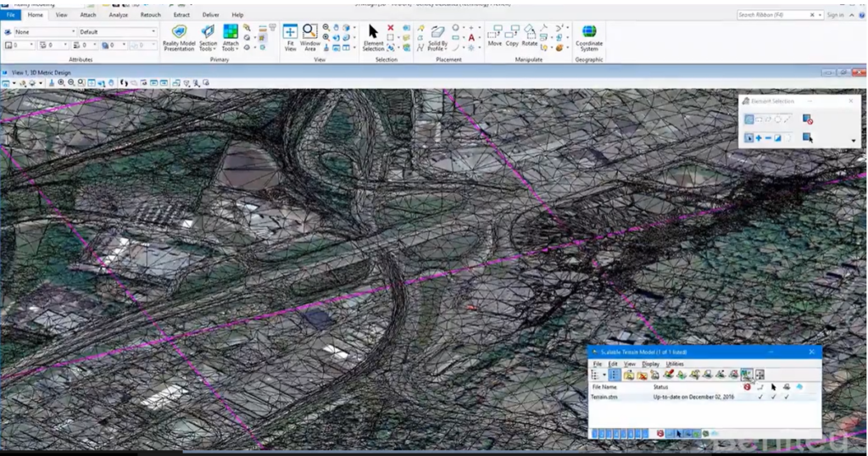Image resolution: width=868 pixels, height=456 pixels.
Task: Open the Coordinate System globe tool
Action: tap(589, 37)
